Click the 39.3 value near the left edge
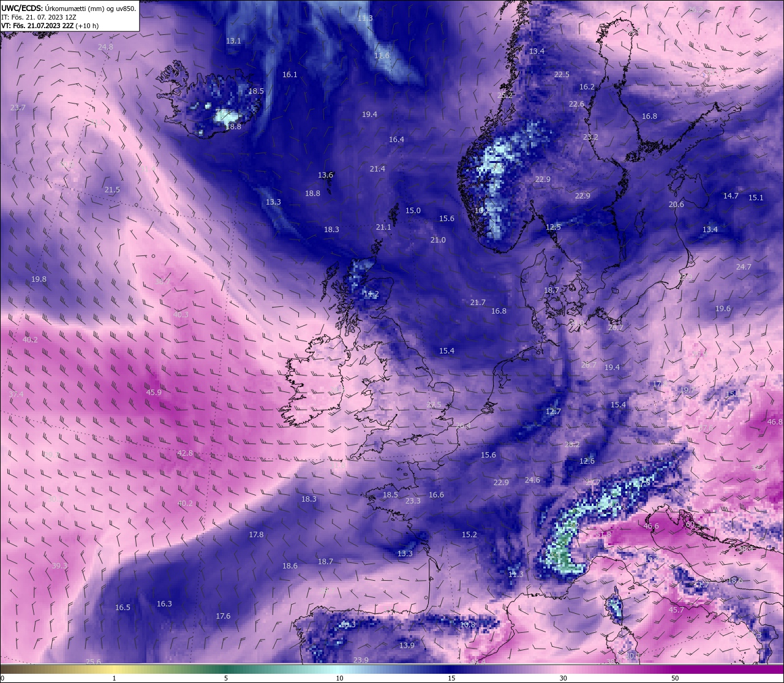784x683 pixels. (x=59, y=566)
